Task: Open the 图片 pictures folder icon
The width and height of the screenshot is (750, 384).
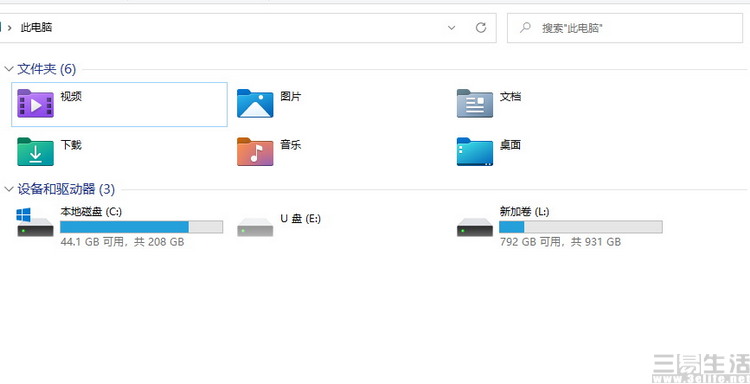Action: [255, 103]
